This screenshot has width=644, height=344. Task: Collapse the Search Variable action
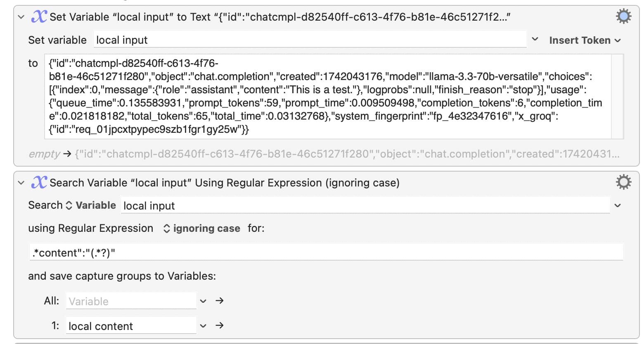(x=21, y=183)
